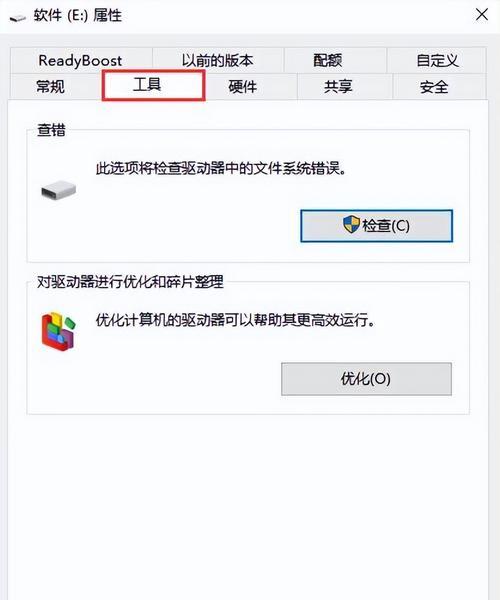This screenshot has width=500, height=600.
Task: Click the drive icon in the title bar
Action: (x=17, y=18)
